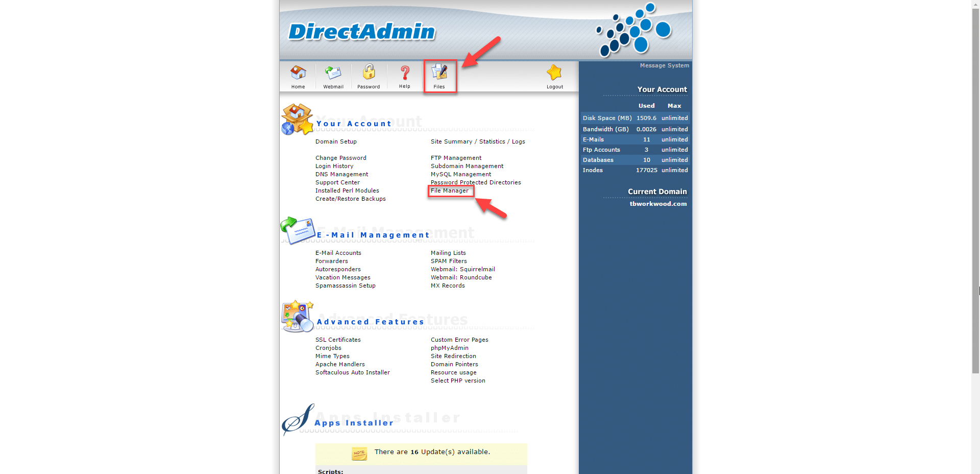Open Site Redirection
980x474 pixels.
(x=453, y=356)
